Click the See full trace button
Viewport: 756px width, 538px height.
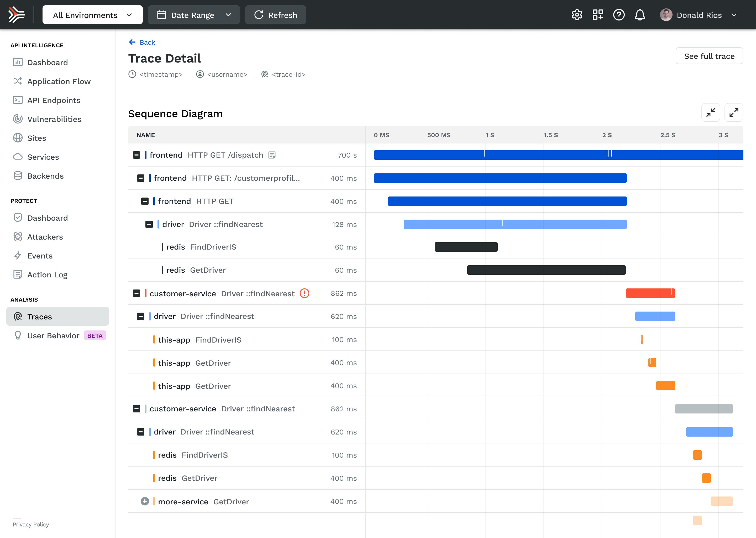point(709,56)
